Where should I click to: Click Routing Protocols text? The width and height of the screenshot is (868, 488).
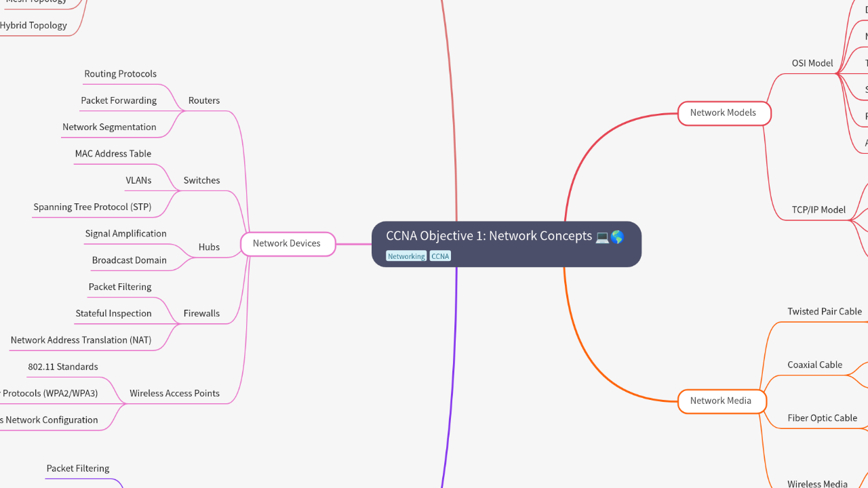[120, 74]
